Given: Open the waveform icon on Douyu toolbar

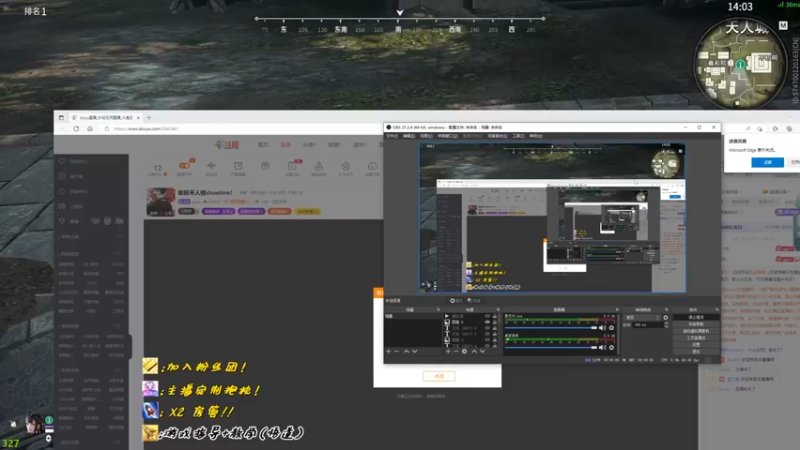Looking at the screenshot, I should 211,166.
